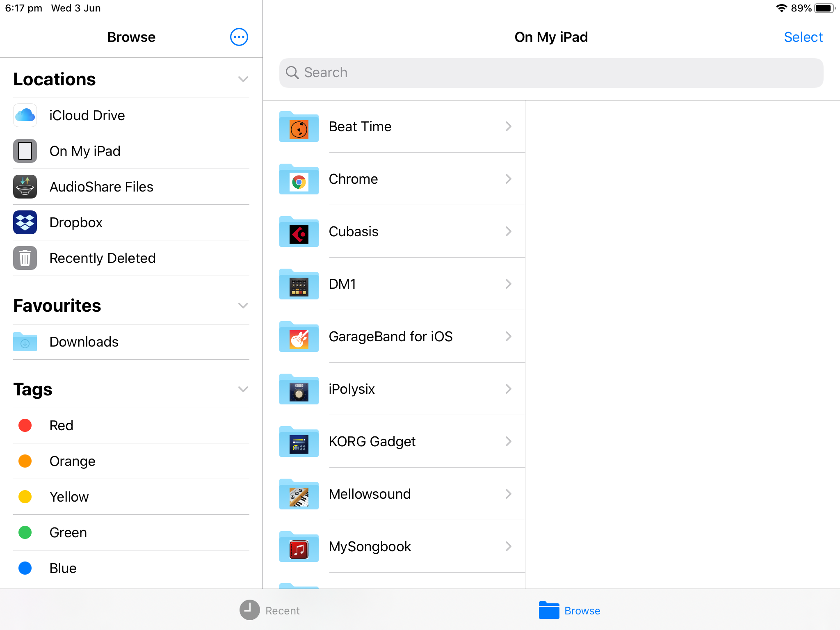Expand the KORG Gadget row chevron

pyautogui.click(x=509, y=441)
